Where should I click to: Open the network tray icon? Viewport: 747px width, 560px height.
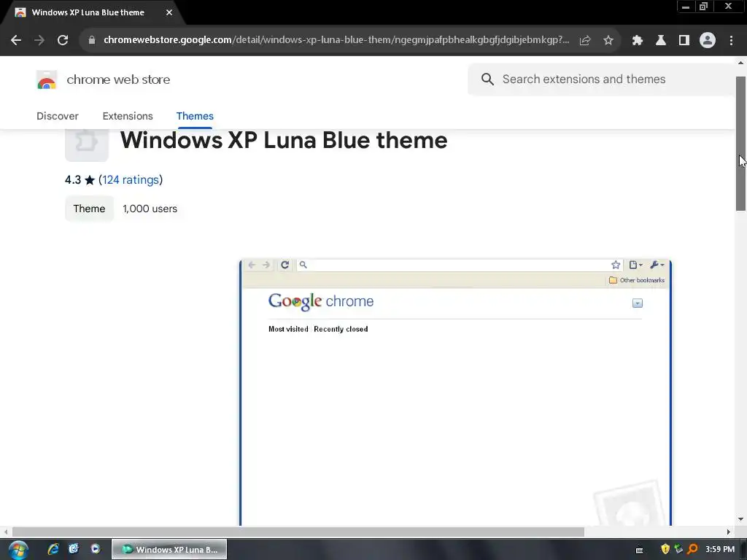pos(678,550)
